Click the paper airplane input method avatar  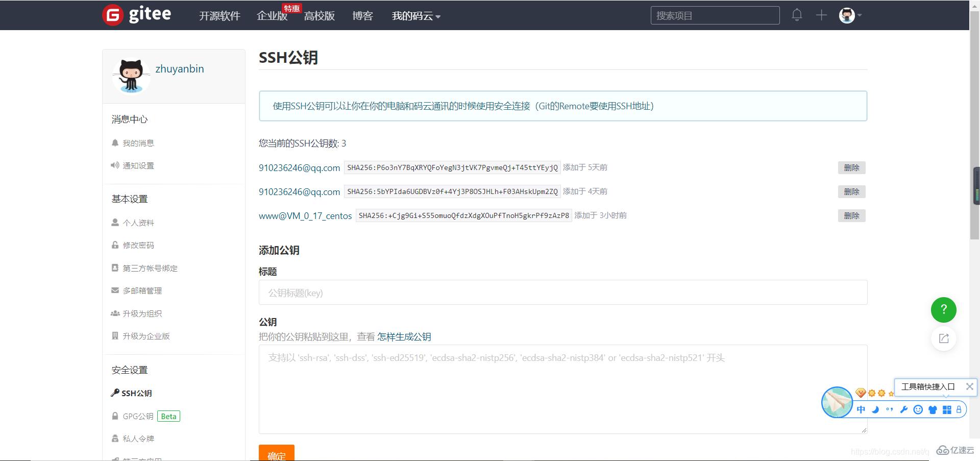click(x=837, y=402)
